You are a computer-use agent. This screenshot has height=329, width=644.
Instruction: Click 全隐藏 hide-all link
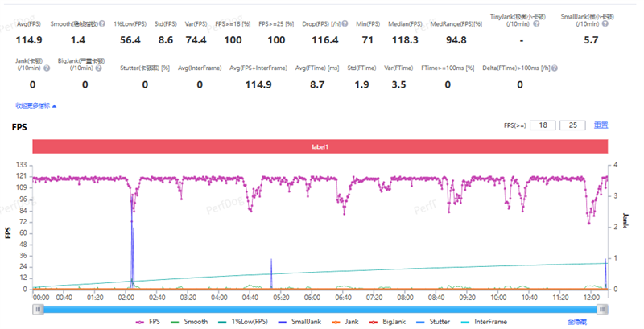pyautogui.click(x=577, y=321)
